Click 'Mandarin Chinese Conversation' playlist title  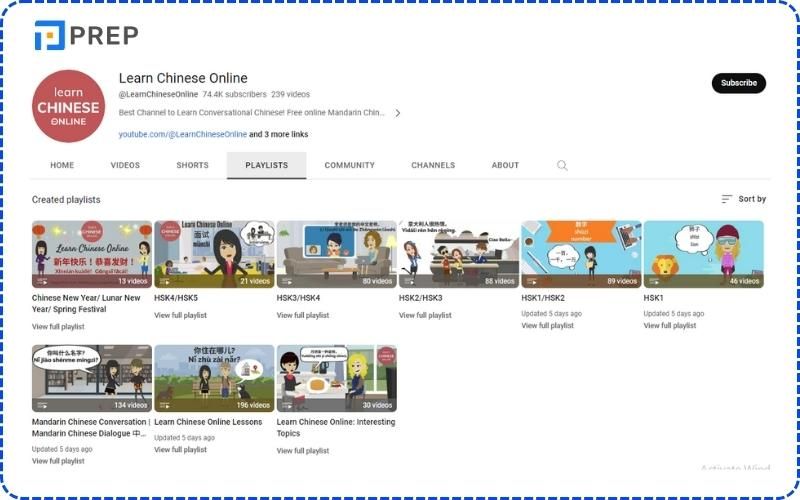click(91, 428)
